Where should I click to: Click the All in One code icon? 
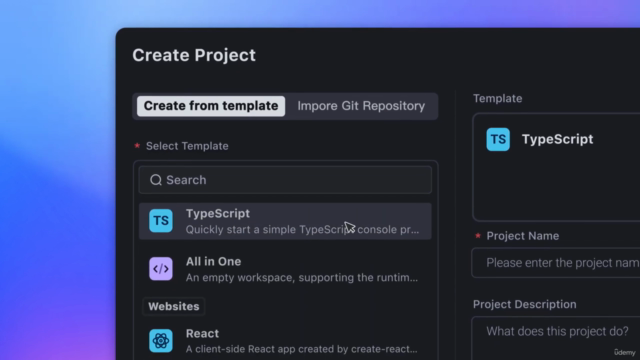coord(161,269)
